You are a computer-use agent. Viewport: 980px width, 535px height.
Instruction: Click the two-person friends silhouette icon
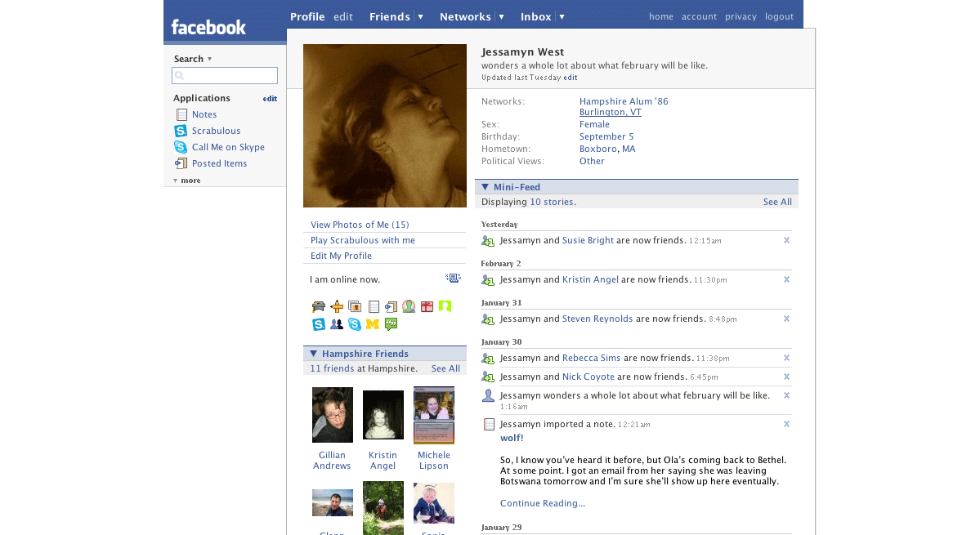(x=337, y=324)
